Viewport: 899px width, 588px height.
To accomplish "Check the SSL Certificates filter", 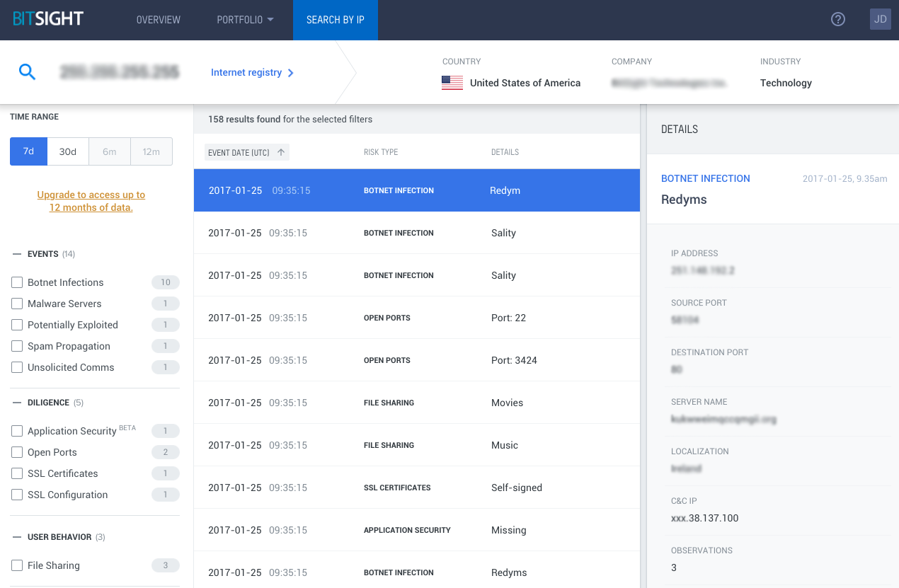I will click(17, 473).
